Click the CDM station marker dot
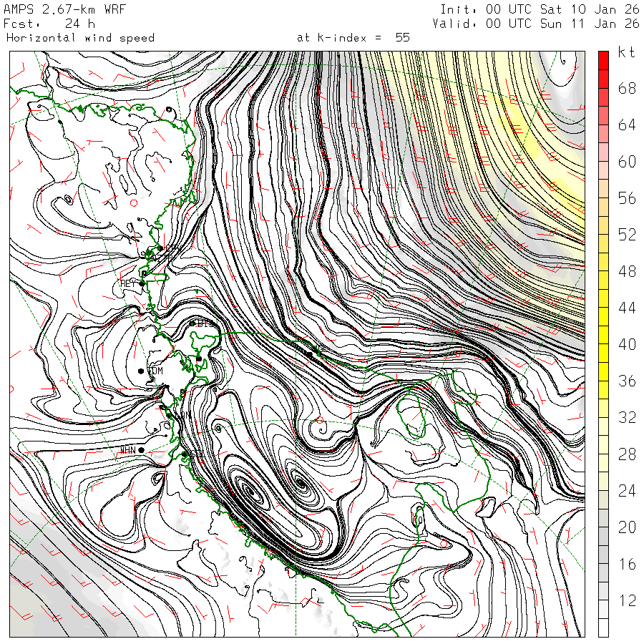Viewport: 644px width, 644px height. [x=141, y=371]
